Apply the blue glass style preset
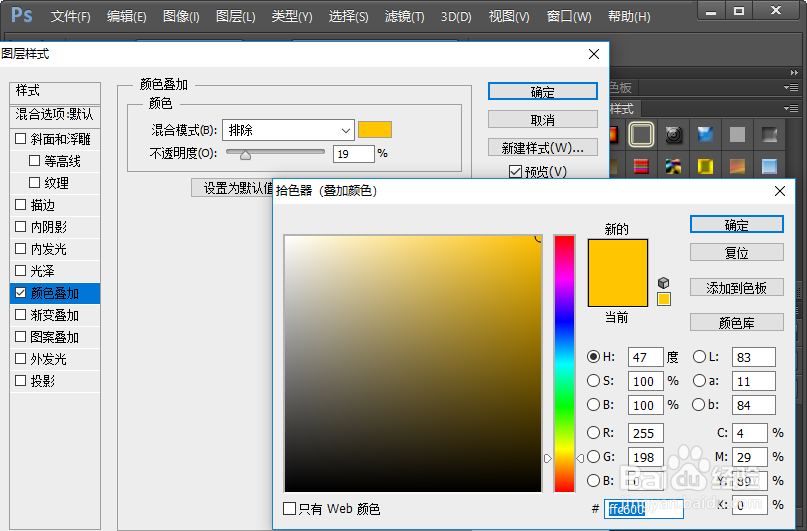The height and width of the screenshot is (531, 807). (x=705, y=135)
